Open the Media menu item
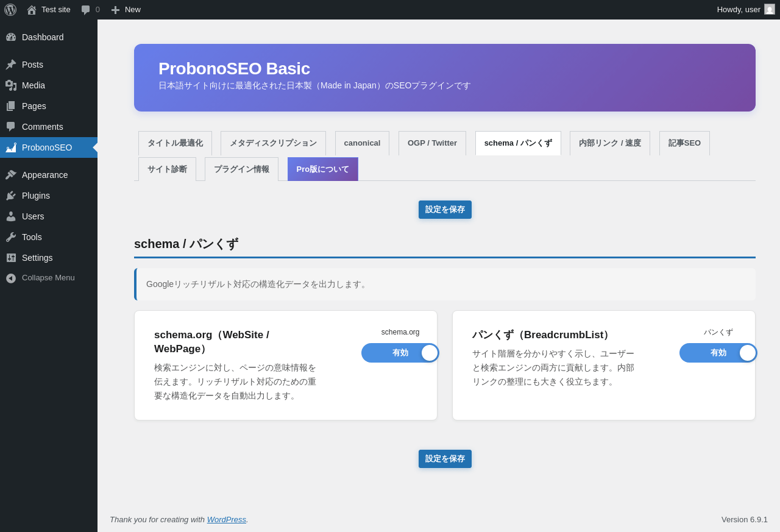The image size is (780, 532). click(34, 85)
